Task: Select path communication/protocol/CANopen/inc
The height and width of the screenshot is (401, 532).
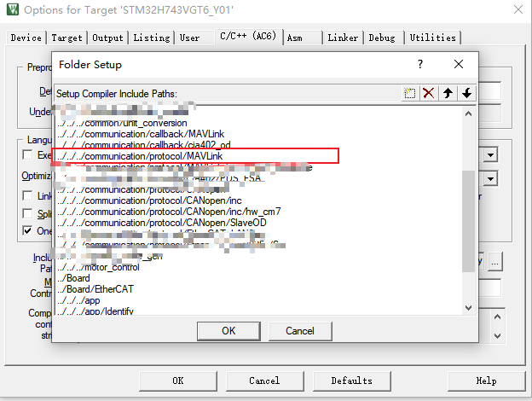Action: (149, 200)
